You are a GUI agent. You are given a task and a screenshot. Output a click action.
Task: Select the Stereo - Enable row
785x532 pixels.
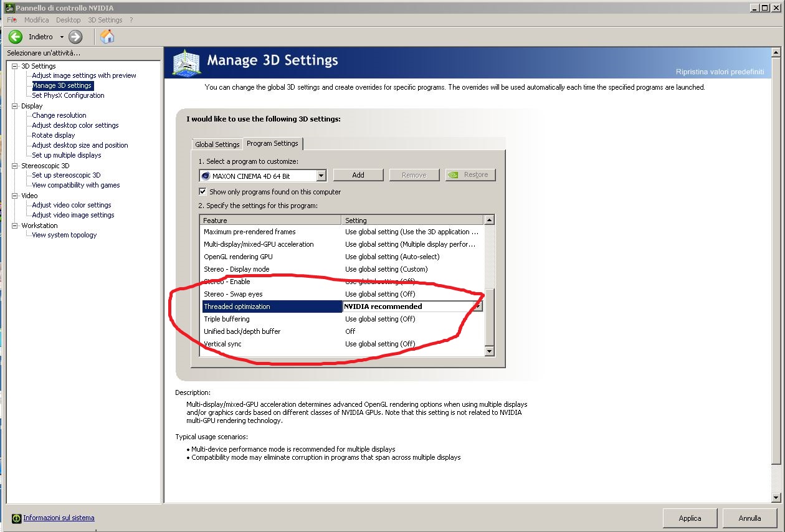coord(342,282)
